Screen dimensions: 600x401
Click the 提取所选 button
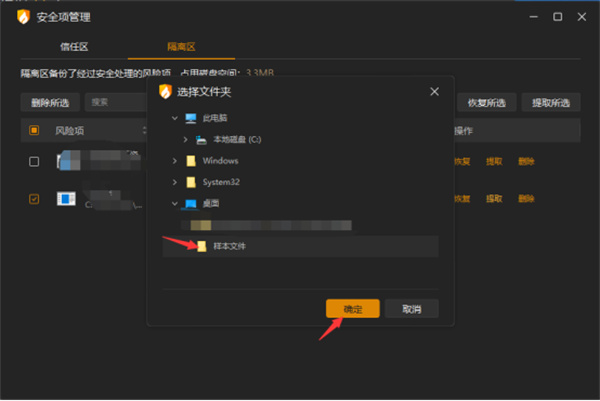(551, 103)
